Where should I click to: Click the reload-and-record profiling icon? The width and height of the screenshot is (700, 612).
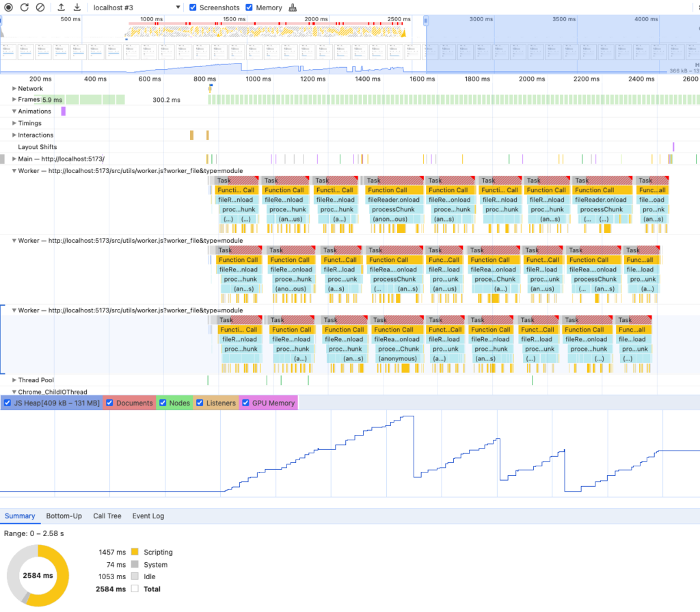point(25,8)
